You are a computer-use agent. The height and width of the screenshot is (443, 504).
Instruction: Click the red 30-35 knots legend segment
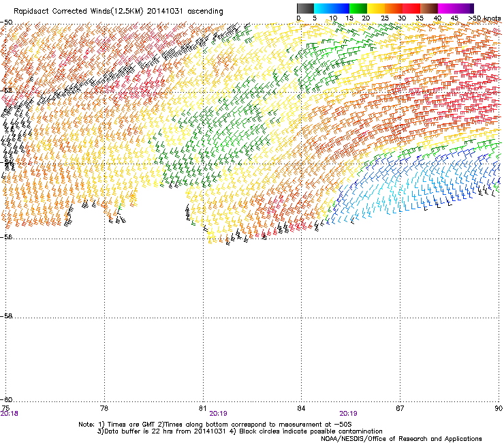point(411,8)
